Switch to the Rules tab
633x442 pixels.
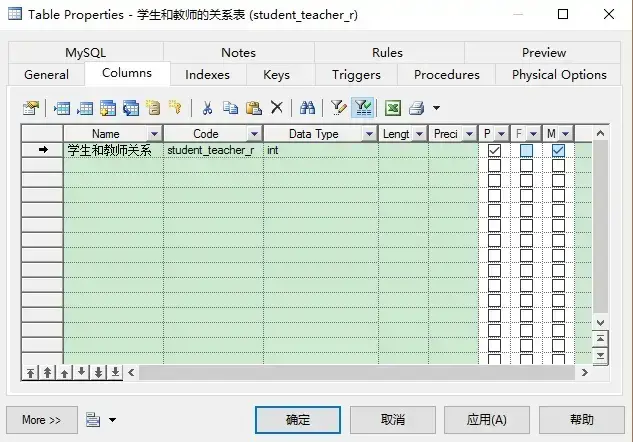pos(388,52)
